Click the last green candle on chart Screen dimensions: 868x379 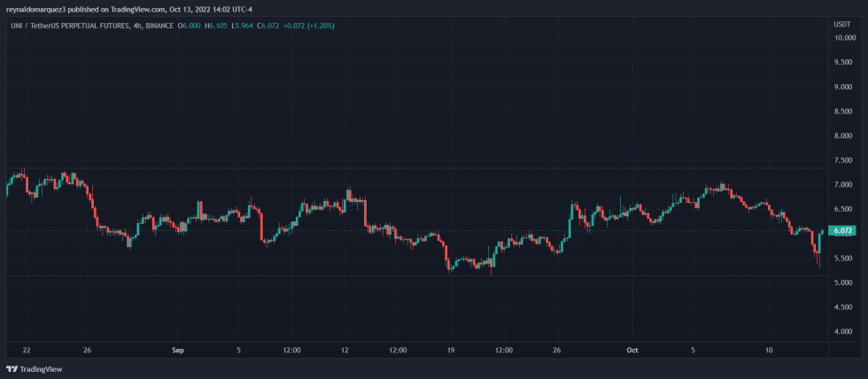(x=822, y=232)
